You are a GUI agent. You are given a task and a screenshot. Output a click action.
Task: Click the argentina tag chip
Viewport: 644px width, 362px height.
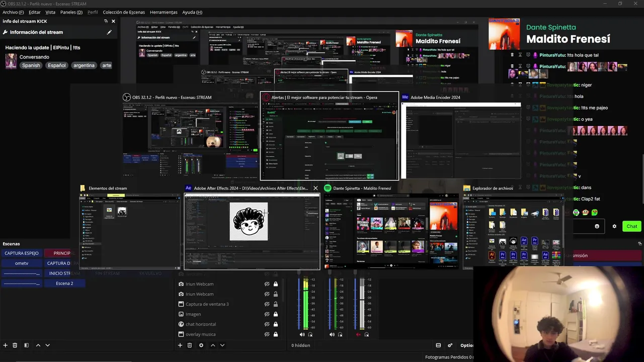click(x=84, y=65)
